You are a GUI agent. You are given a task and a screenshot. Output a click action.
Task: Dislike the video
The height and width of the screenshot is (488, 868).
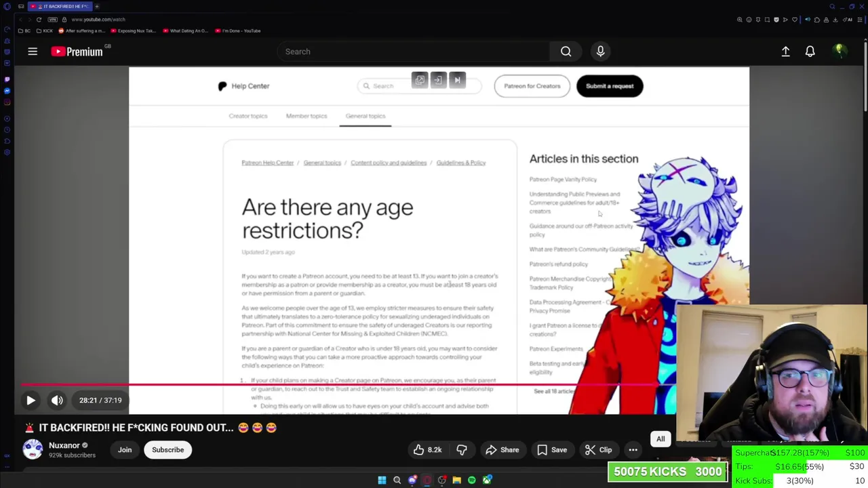[x=462, y=450]
